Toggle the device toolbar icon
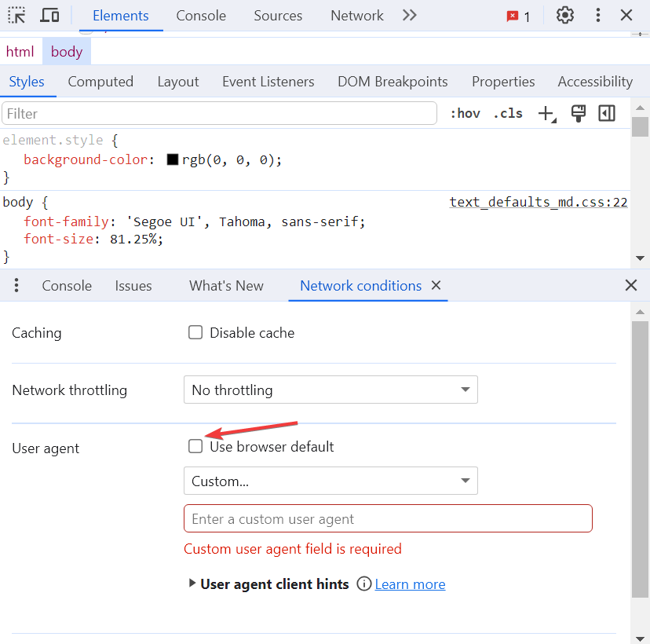 point(49,16)
